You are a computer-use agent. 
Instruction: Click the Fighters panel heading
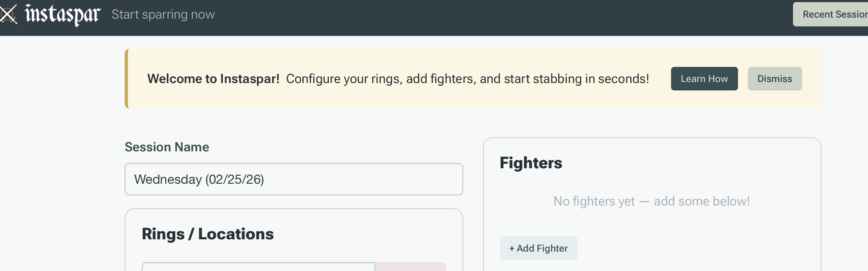[531, 163]
